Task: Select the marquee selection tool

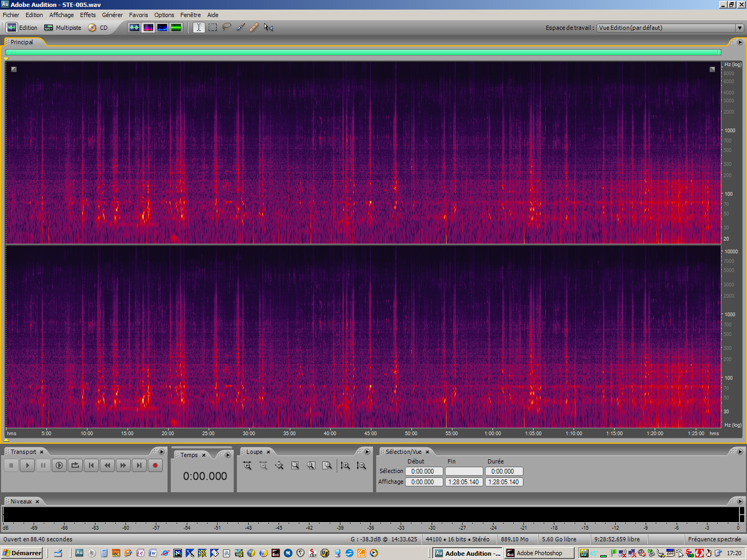Action: click(212, 27)
